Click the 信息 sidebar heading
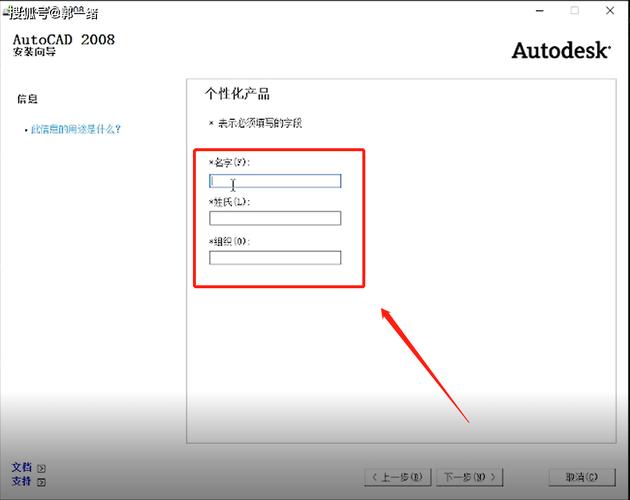 [x=27, y=99]
